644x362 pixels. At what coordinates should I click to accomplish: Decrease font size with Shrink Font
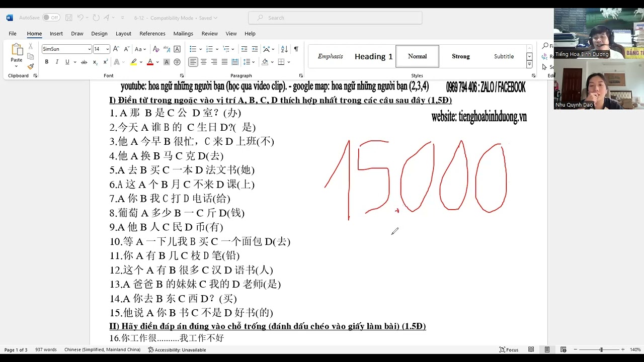(x=126, y=49)
